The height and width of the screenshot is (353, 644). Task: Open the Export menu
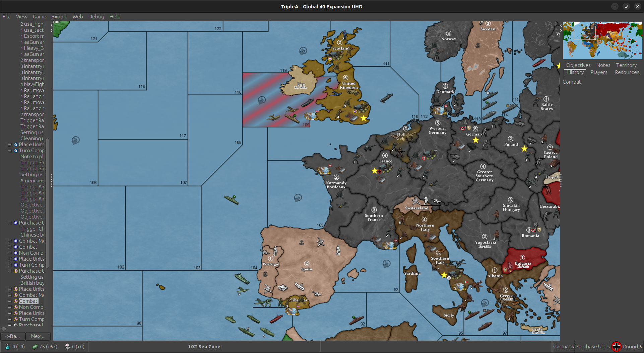(x=59, y=16)
